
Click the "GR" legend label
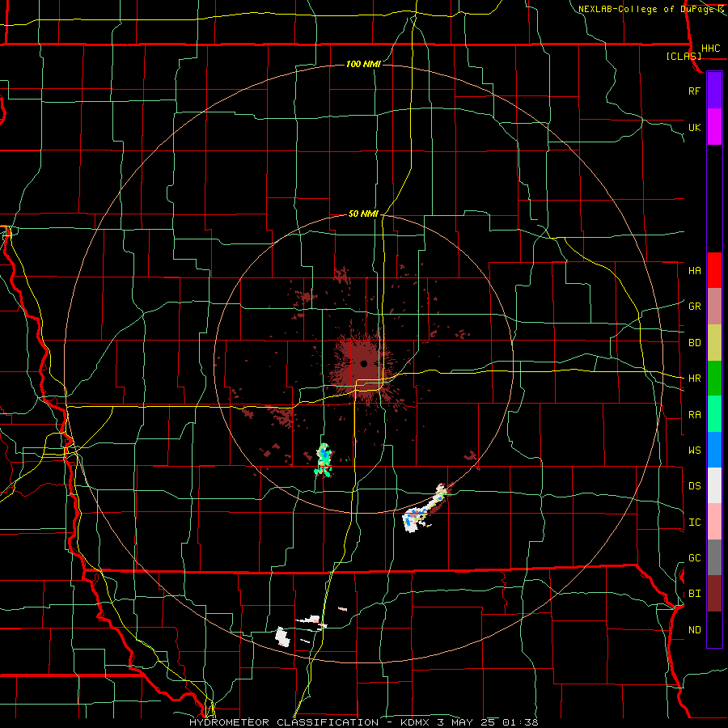pos(694,307)
